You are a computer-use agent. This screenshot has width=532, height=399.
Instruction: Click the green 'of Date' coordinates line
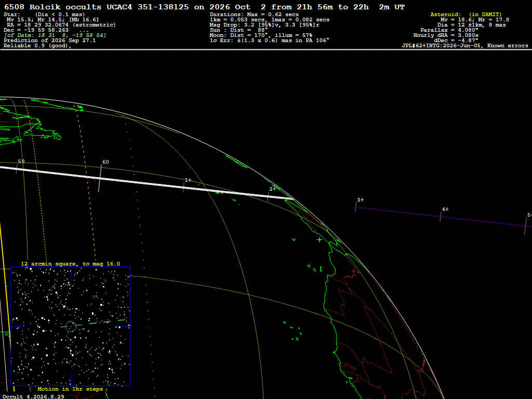(55, 35)
